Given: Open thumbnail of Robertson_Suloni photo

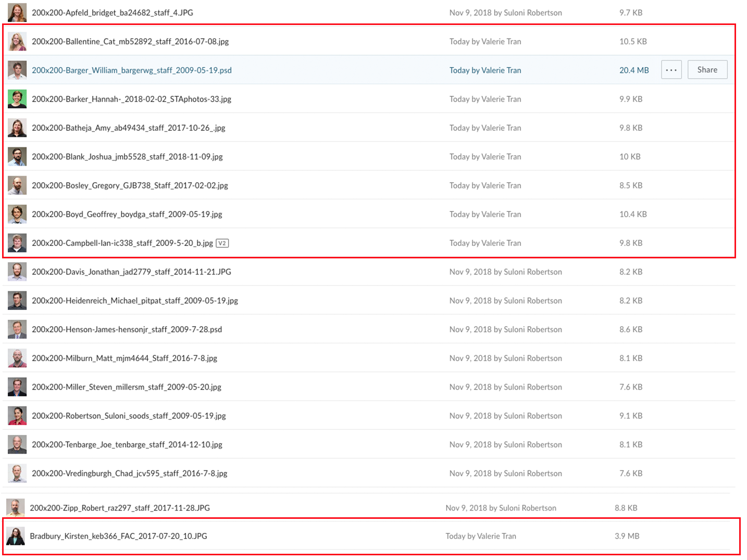Looking at the screenshot, I should (x=17, y=416).
